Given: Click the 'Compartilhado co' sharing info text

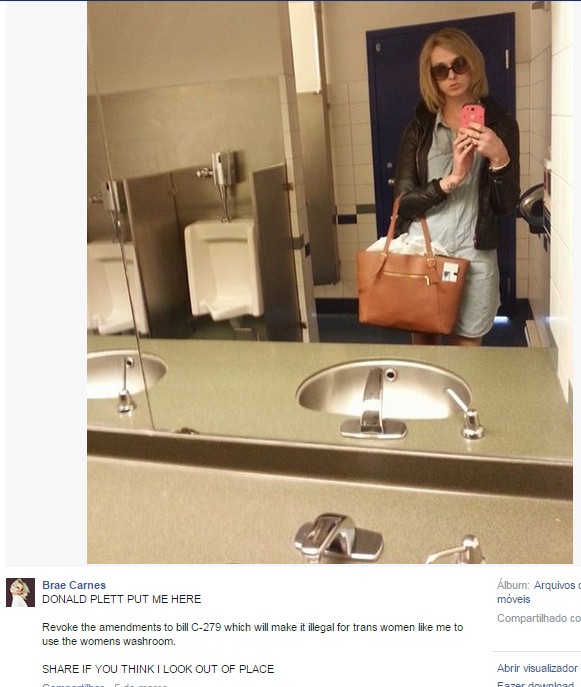Looking at the screenshot, I should (x=539, y=618).
